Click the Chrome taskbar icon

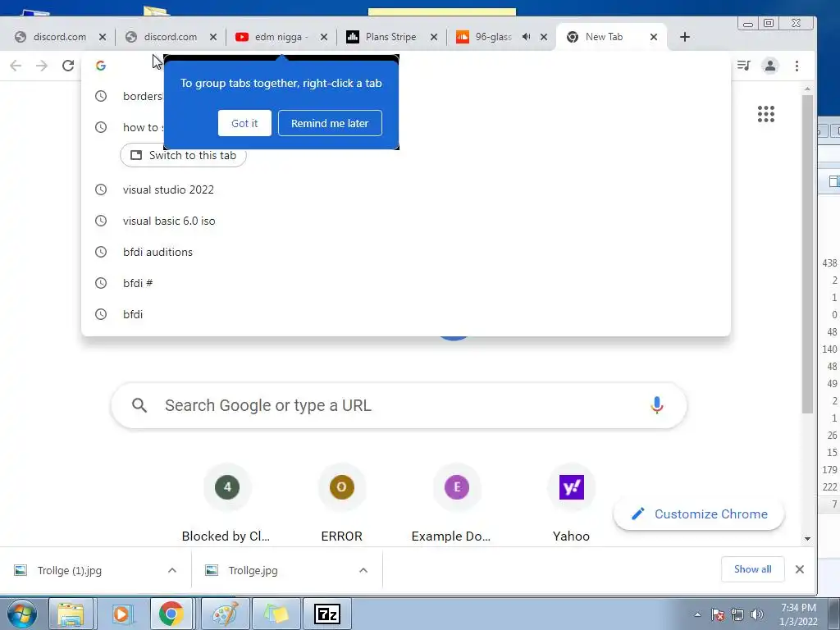pos(171,614)
